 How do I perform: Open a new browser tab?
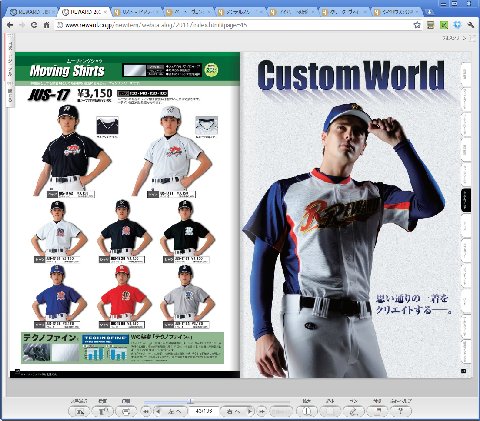point(430,12)
